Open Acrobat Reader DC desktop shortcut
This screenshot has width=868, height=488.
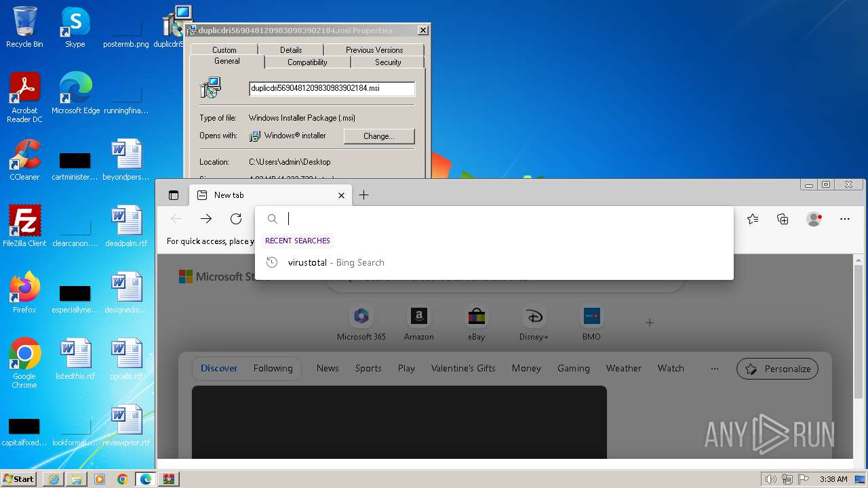24,98
